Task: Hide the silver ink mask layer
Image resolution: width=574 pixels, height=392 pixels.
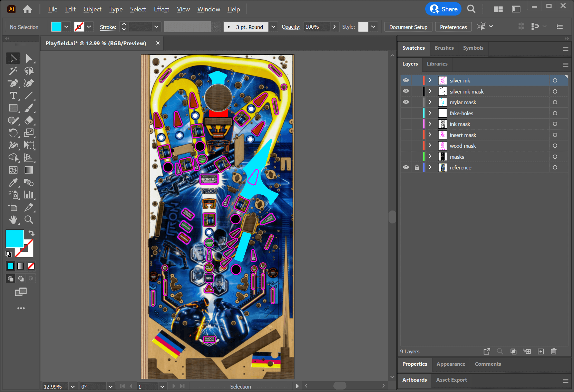Action: (406, 91)
